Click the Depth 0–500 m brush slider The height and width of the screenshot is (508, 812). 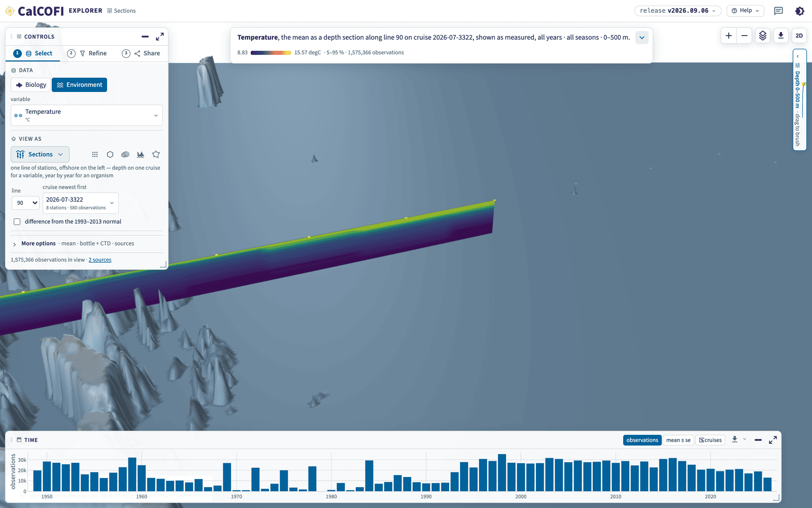(799, 100)
